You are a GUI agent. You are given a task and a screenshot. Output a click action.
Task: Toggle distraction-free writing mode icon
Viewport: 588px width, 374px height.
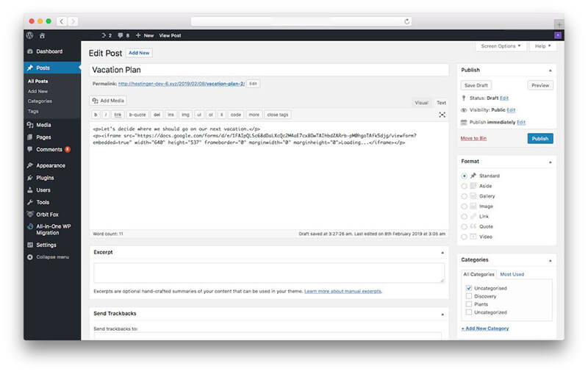click(x=442, y=115)
